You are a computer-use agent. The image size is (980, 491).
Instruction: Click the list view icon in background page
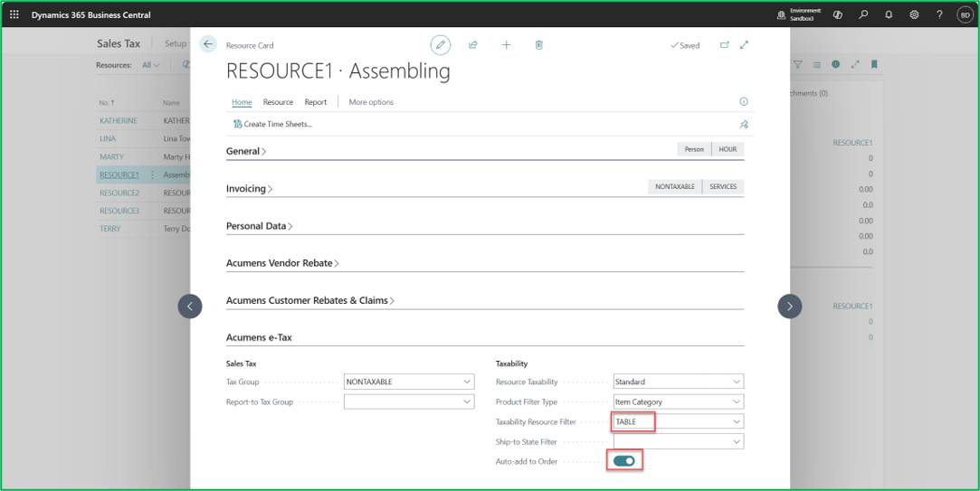click(x=817, y=64)
